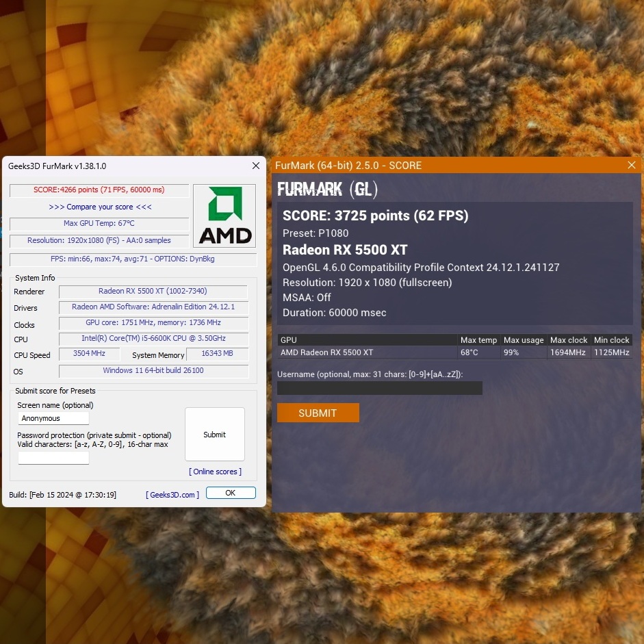The width and height of the screenshot is (644, 644).
Task: Click the orange SUBMIT button
Action: tap(318, 413)
